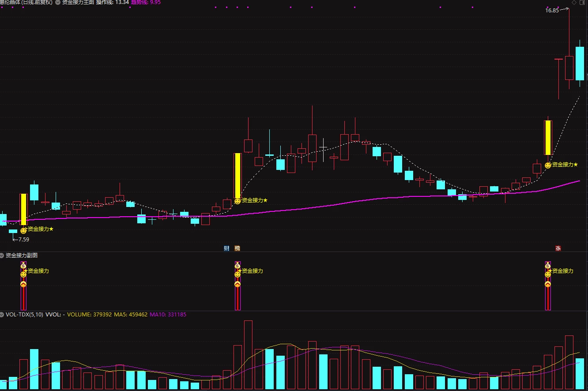Click the rightmost 资金接力★ label in main chart
Screen dimensions: 588x391
[565, 165]
